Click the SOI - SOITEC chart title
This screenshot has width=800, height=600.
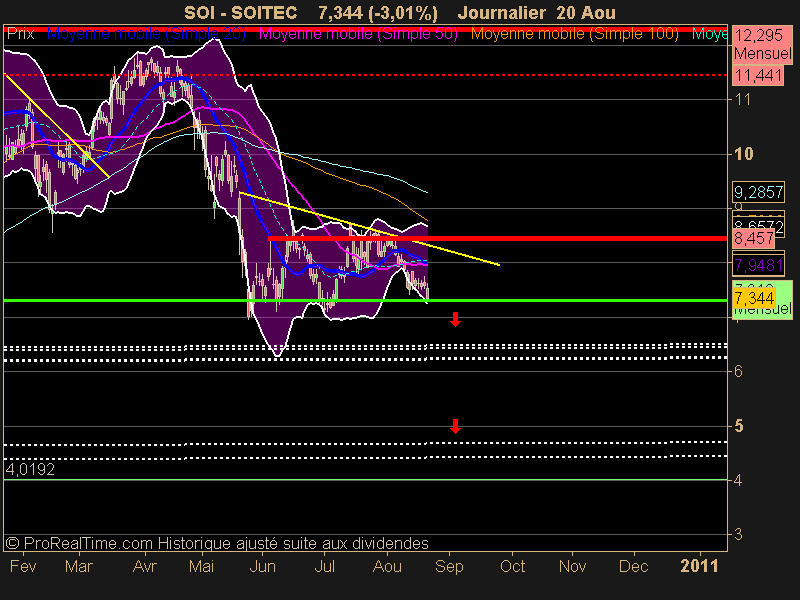click(x=240, y=13)
